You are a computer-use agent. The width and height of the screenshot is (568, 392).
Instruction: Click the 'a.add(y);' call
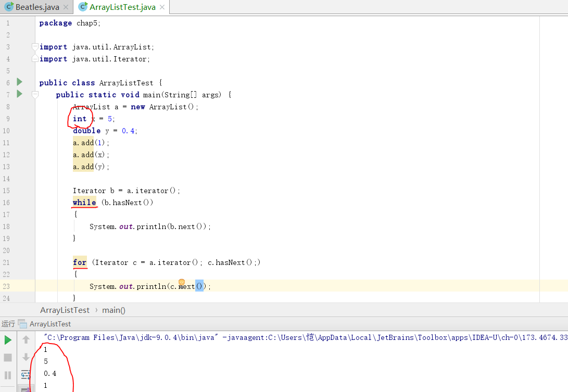click(x=91, y=167)
